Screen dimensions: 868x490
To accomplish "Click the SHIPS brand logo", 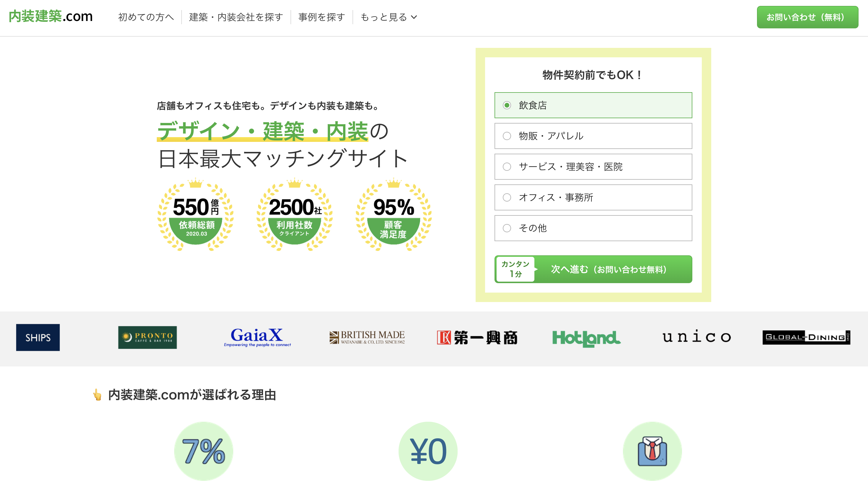I will pyautogui.click(x=37, y=338).
